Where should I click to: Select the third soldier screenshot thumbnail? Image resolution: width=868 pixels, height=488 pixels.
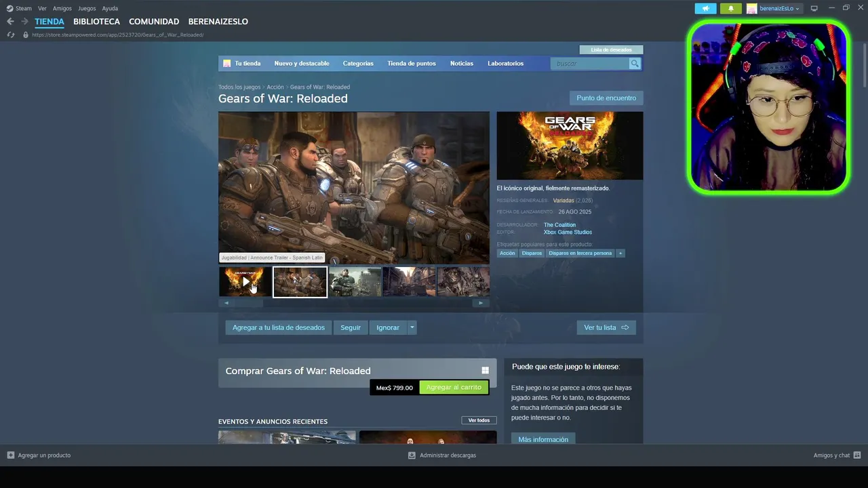point(355,282)
